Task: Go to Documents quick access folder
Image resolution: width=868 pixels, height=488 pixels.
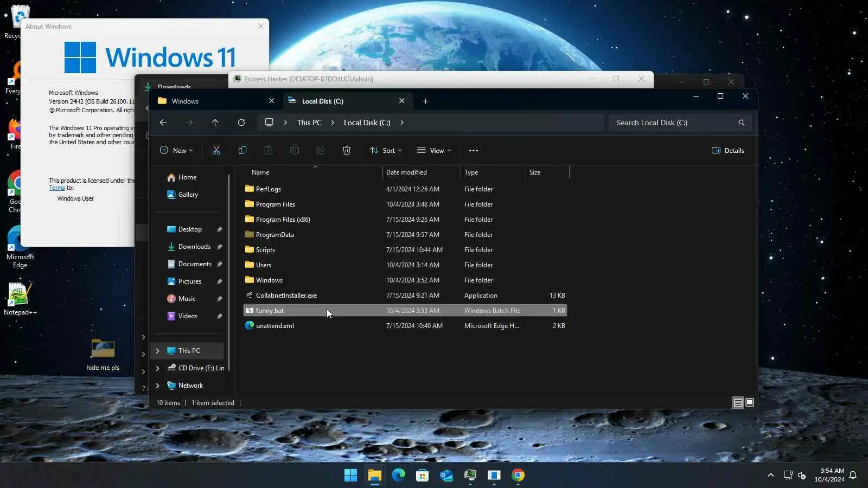Action: [188, 264]
